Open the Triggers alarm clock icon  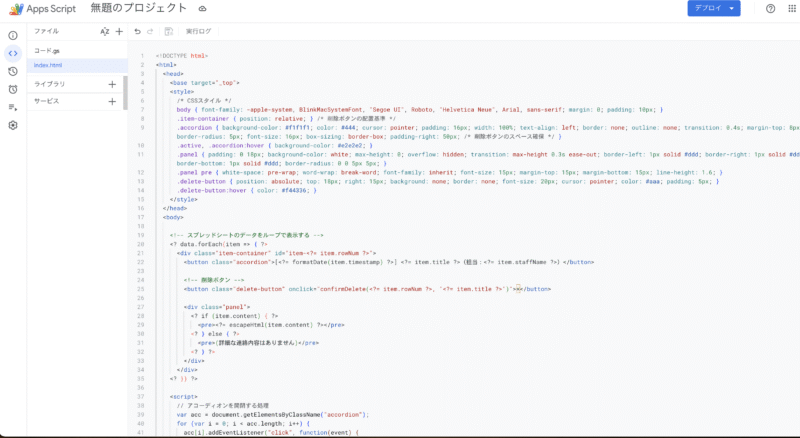pyautogui.click(x=13, y=89)
